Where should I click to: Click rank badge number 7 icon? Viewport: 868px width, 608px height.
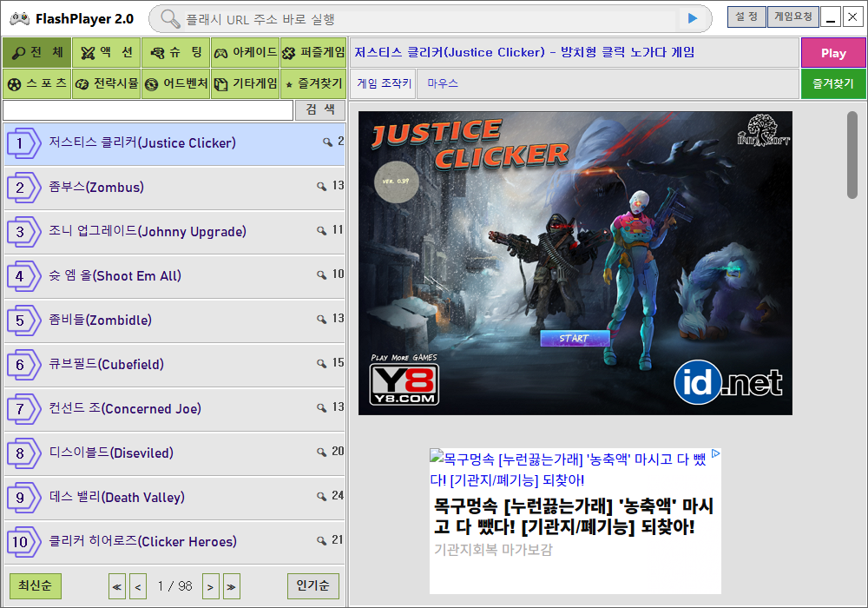click(x=23, y=409)
